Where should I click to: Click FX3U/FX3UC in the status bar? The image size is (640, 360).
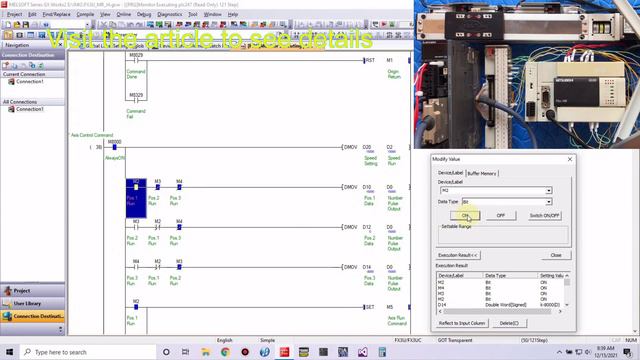pyautogui.click(x=408, y=340)
